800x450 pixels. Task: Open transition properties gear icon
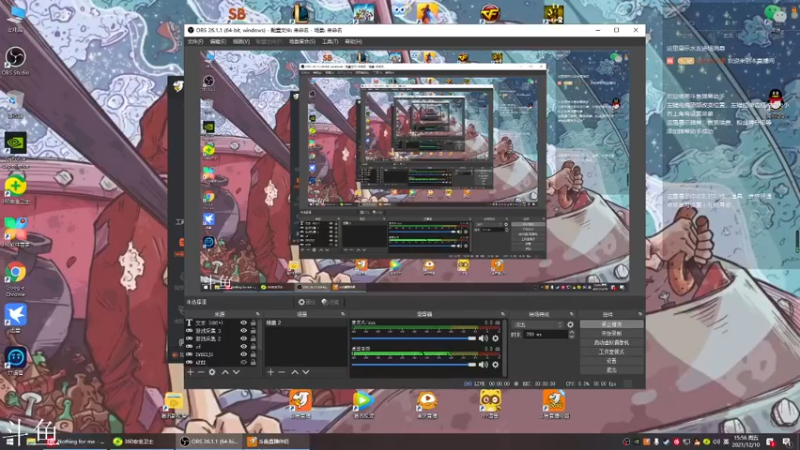(570, 324)
